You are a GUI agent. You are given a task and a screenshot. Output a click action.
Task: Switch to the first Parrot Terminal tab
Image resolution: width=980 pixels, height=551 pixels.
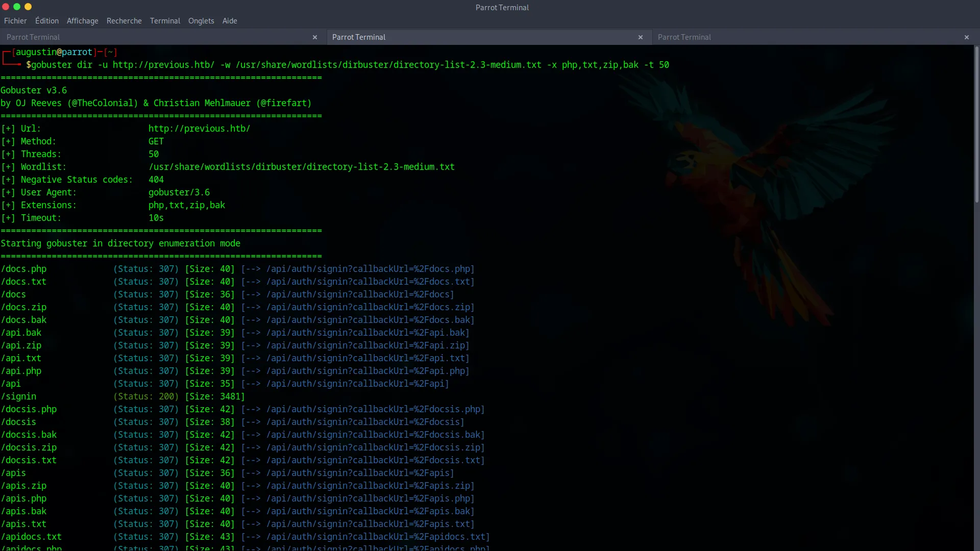click(33, 37)
